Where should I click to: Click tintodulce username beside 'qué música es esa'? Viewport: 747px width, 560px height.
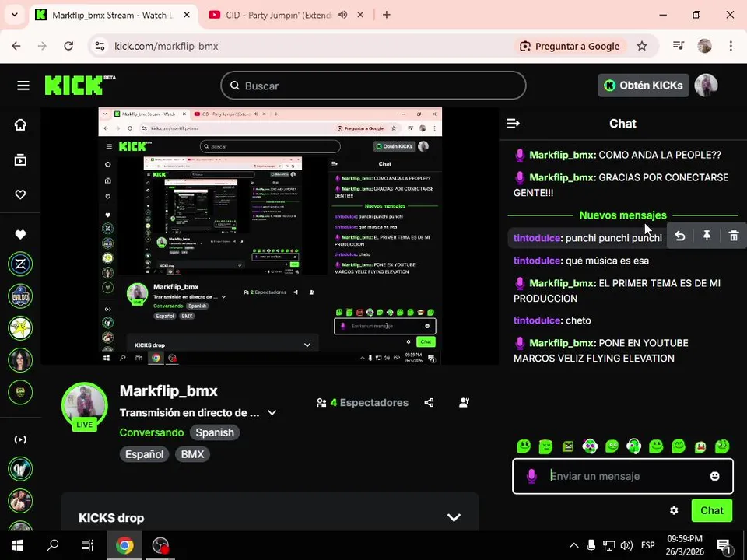pyautogui.click(x=537, y=261)
